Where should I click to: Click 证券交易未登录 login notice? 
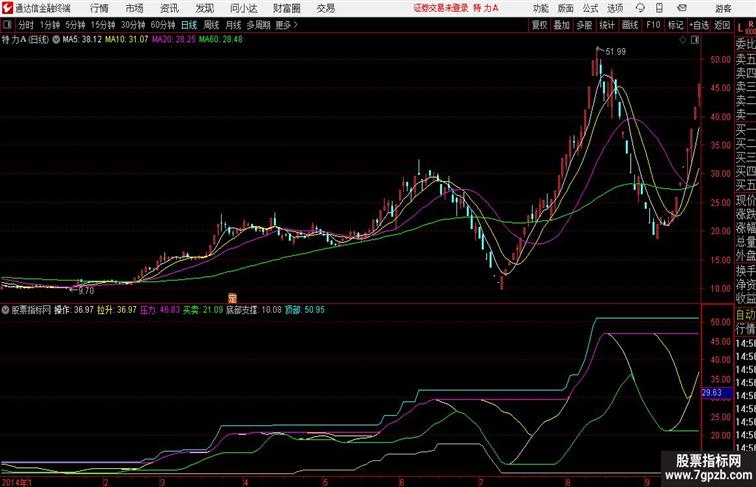click(441, 8)
